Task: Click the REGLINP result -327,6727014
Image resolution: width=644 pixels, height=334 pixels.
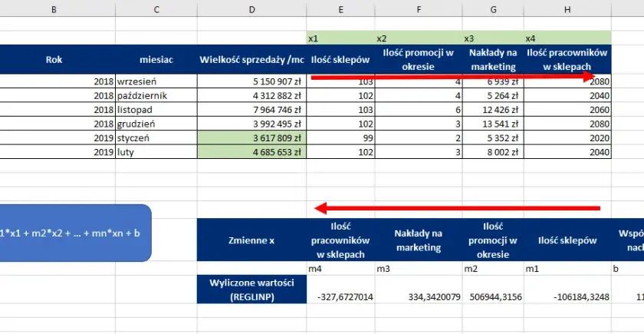Action: (x=340, y=296)
